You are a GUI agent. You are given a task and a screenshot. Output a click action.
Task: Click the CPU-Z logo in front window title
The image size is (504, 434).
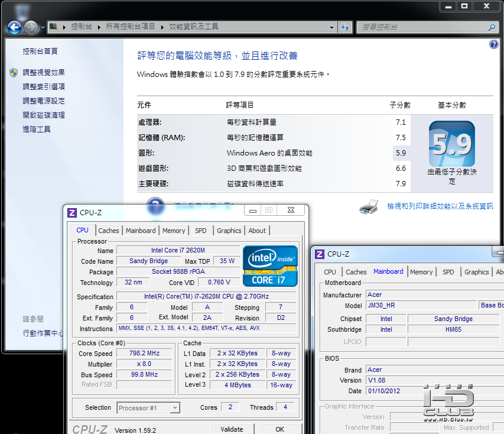(x=72, y=213)
